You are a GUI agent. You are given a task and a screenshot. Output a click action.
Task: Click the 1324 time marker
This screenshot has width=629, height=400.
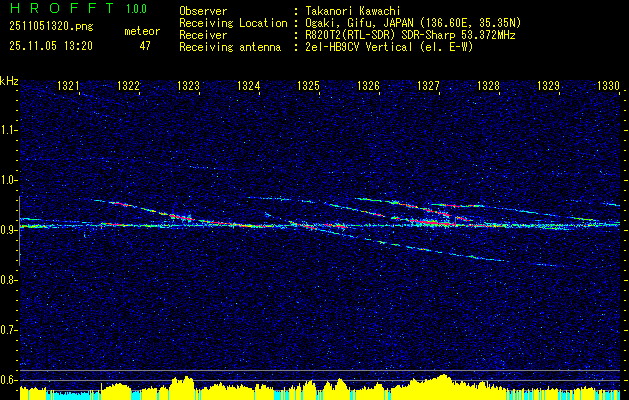249,85
